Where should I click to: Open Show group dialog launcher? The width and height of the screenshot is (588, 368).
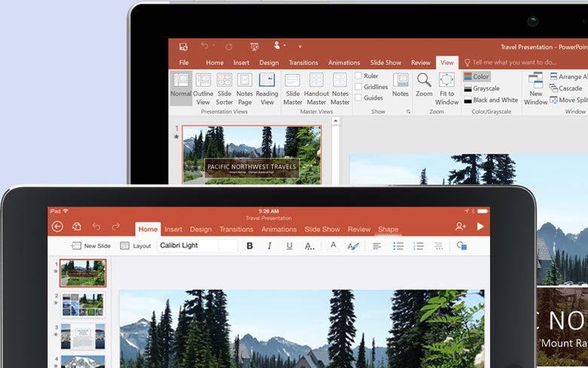tap(408, 112)
